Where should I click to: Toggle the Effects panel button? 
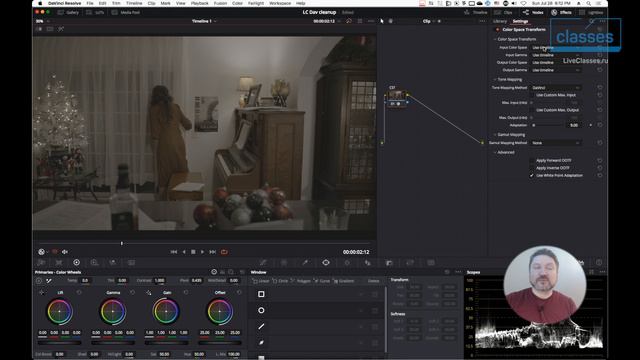[562, 13]
